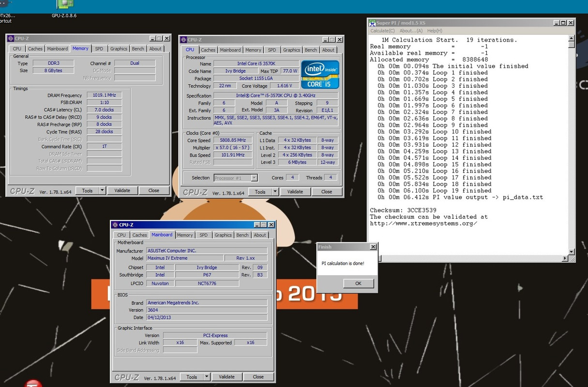Screen dimensions: 588x387
Task: Click the xtremesystems.org URL text in Super PI
Action: (x=423, y=223)
